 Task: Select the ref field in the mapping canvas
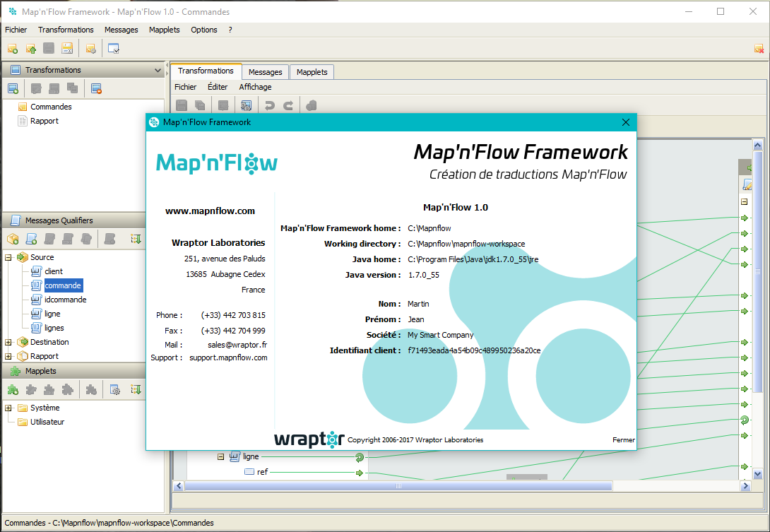click(262, 472)
